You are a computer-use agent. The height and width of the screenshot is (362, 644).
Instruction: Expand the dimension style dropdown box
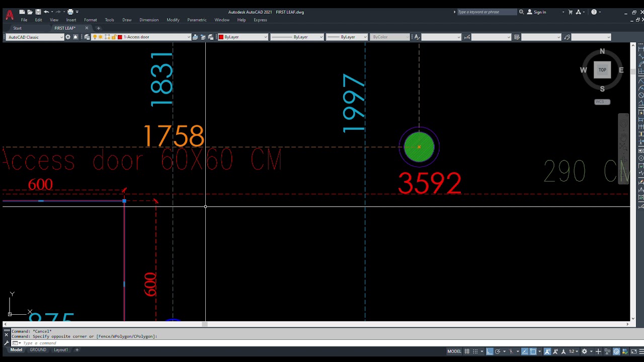[491, 37]
